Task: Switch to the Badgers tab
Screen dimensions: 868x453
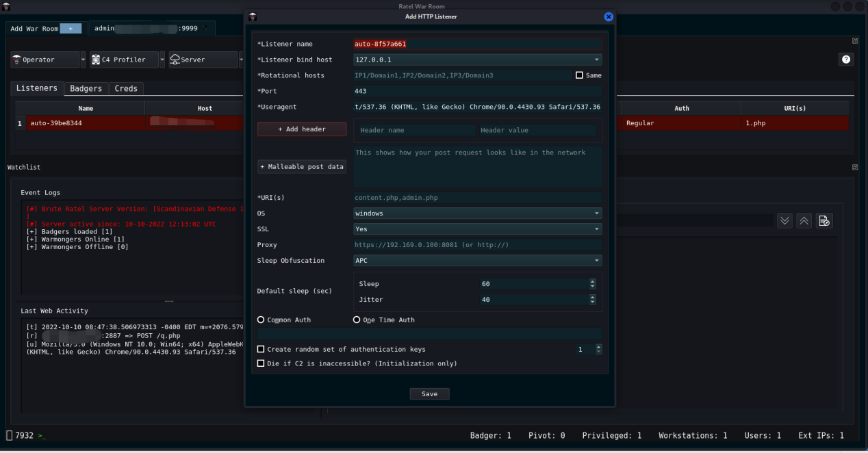Action: pyautogui.click(x=86, y=88)
